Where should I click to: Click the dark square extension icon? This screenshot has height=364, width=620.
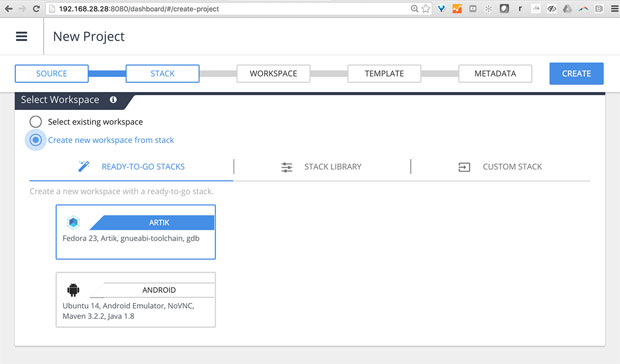click(x=504, y=9)
